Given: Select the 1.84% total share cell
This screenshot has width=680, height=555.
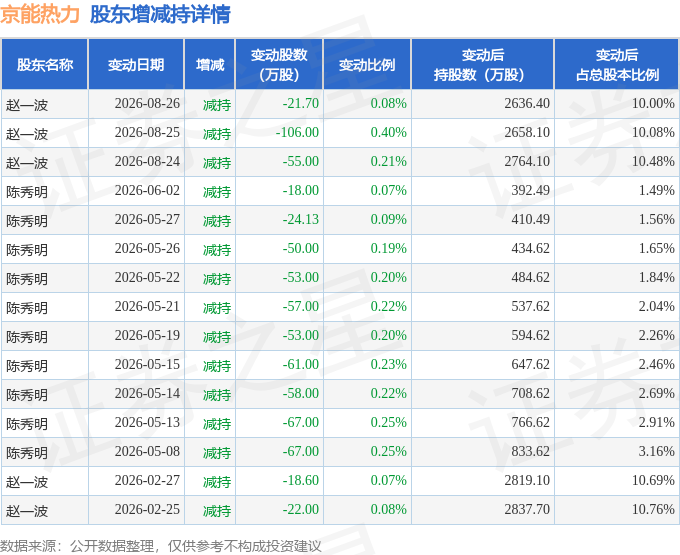Looking at the screenshot, I should (x=656, y=278).
